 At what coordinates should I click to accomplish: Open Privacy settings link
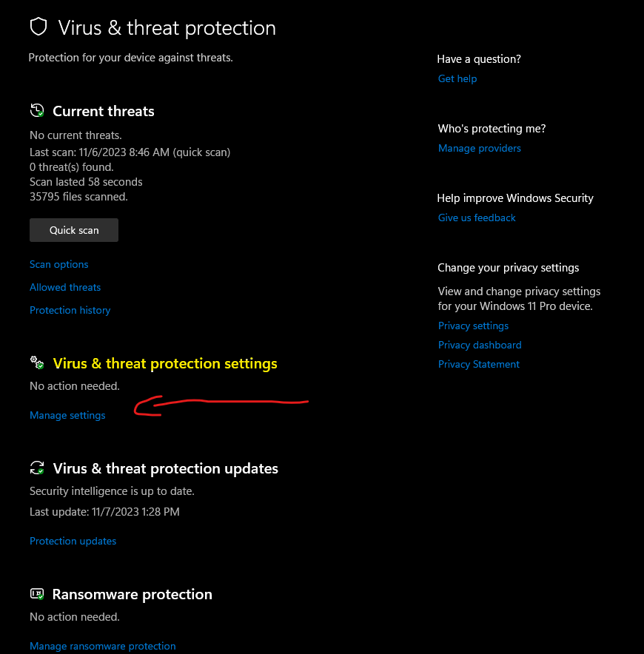tap(473, 326)
